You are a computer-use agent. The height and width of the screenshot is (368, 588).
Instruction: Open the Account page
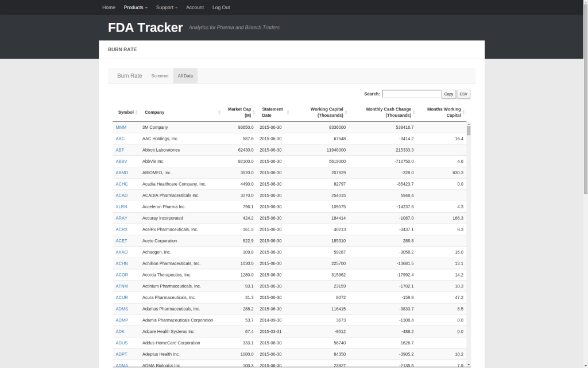click(x=195, y=7)
